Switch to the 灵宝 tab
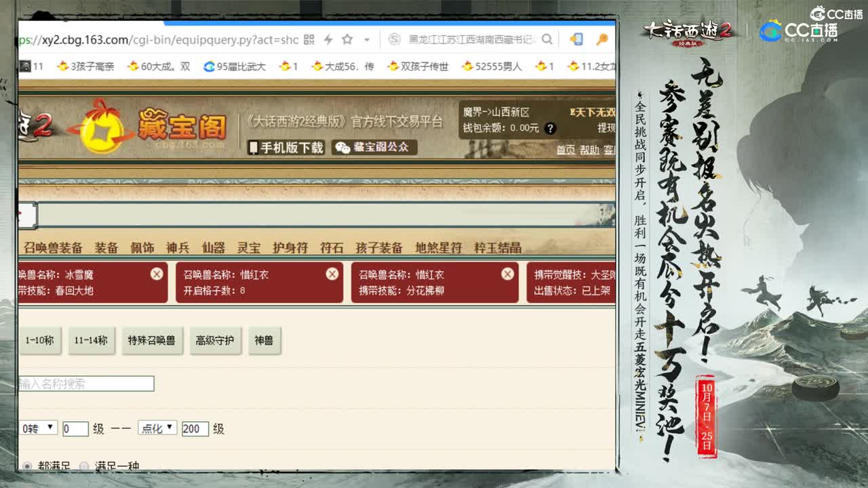Screen dimensions: 868x488 249,248
